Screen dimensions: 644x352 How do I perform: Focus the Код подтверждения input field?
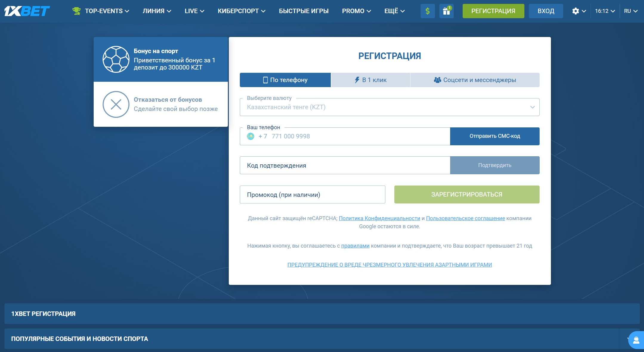point(345,165)
